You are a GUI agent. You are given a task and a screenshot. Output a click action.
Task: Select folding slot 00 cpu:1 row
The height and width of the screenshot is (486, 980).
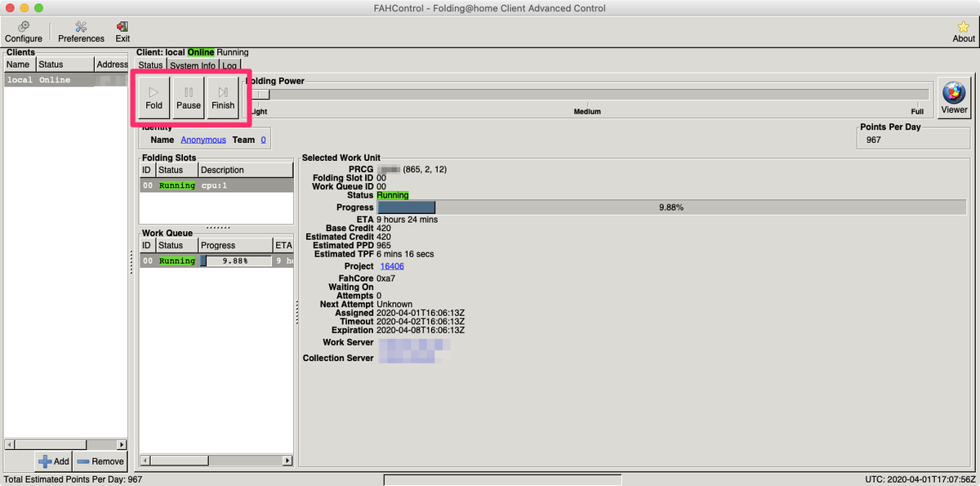coord(216,185)
